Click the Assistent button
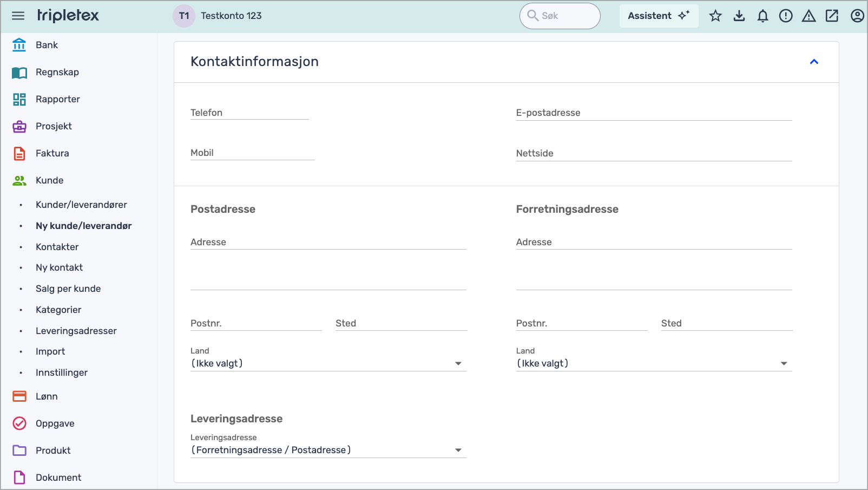868x490 pixels. (658, 16)
